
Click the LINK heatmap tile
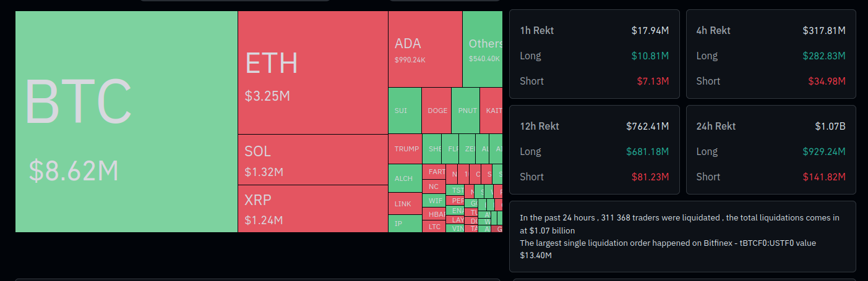(405, 203)
